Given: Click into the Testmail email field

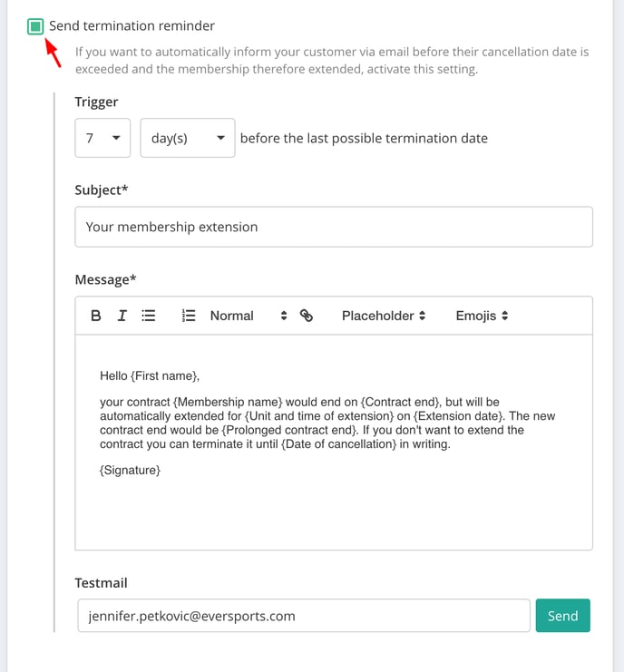Looking at the screenshot, I should (304, 616).
